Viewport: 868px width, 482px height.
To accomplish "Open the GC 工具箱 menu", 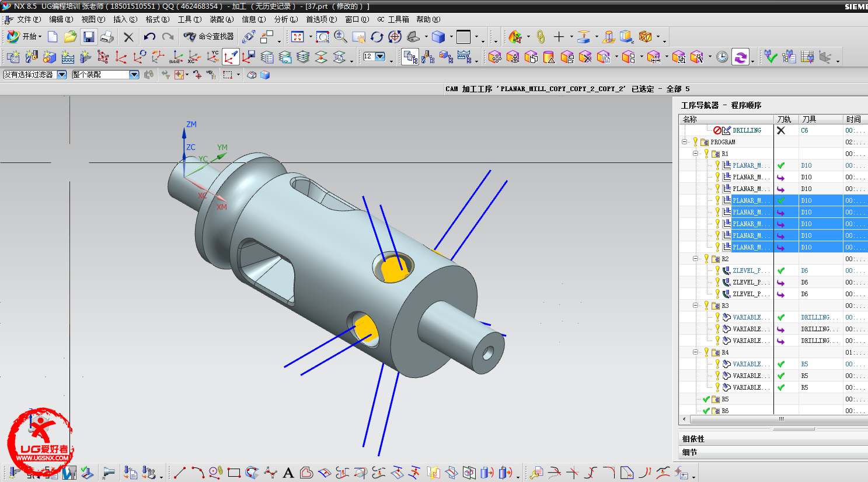I will pos(393,19).
